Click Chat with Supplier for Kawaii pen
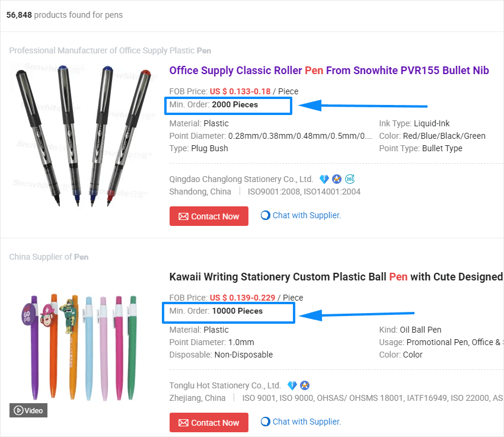 (307, 422)
